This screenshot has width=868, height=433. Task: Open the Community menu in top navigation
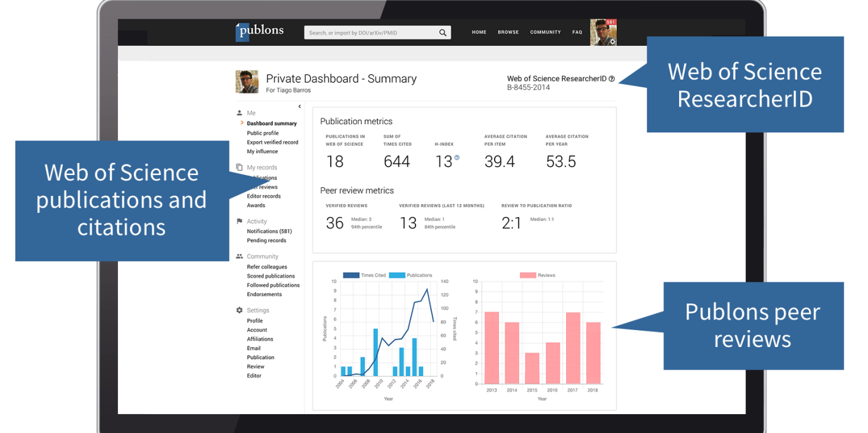tap(545, 32)
